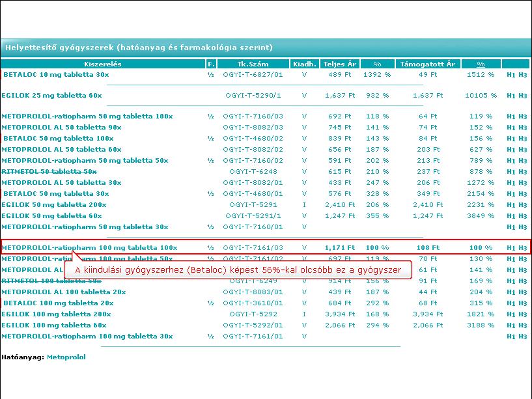Click the 489 Ft full price value
The height and width of the screenshot is (399, 532).
pos(340,75)
